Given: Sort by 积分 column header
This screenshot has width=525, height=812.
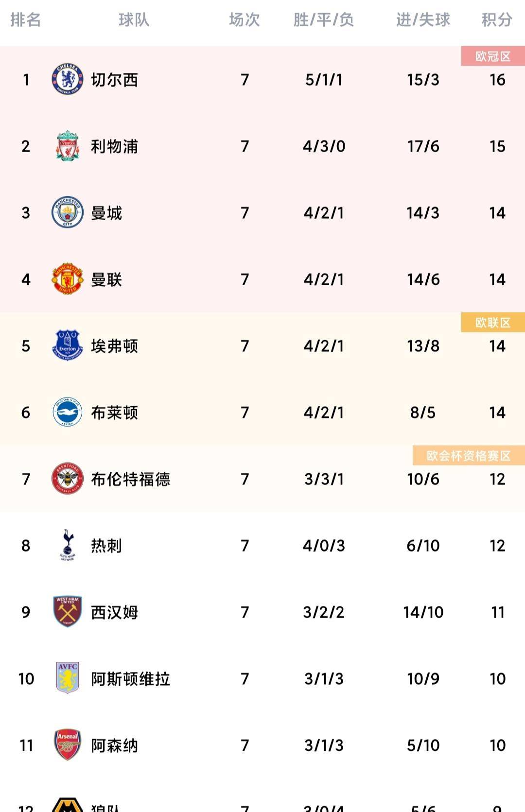Looking at the screenshot, I should point(497,20).
